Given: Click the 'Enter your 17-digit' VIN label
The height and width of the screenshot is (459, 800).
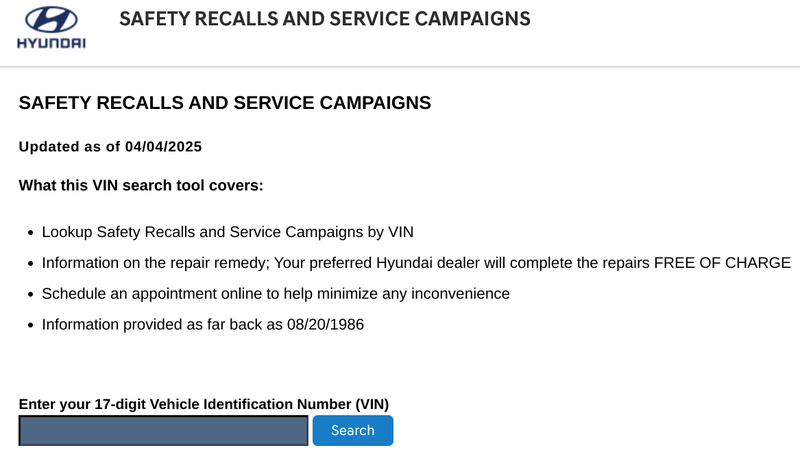Looking at the screenshot, I should (204, 404).
